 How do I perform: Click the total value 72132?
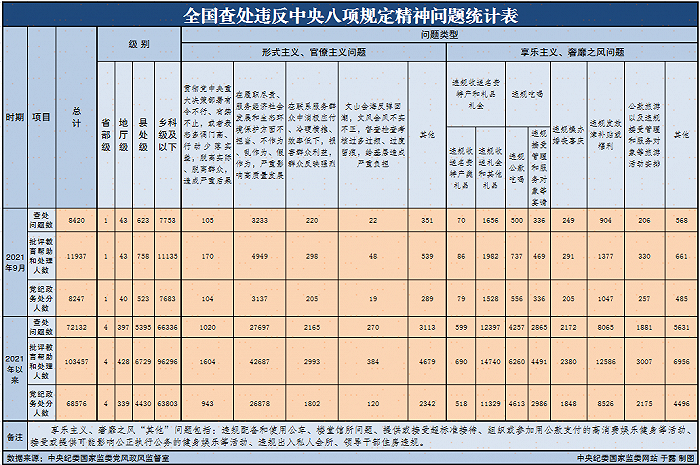pyautogui.click(x=78, y=327)
